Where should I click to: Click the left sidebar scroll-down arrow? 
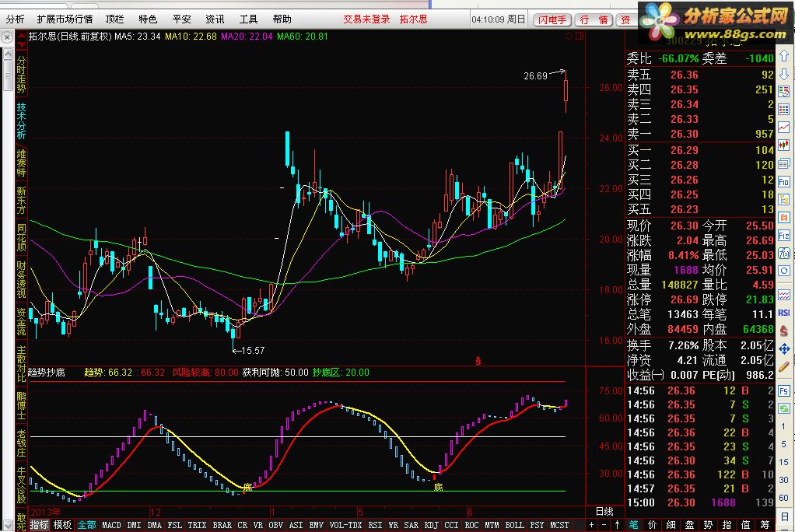8,524
